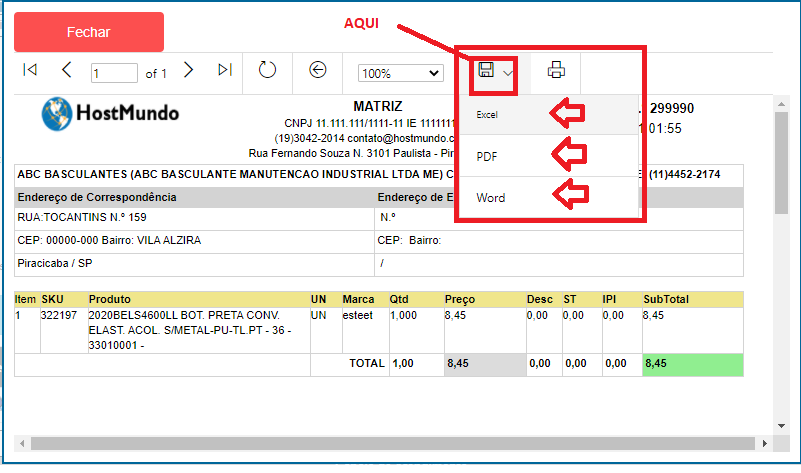Click the green SubTotal total cell
The width and height of the screenshot is (801, 473).
coord(693,365)
